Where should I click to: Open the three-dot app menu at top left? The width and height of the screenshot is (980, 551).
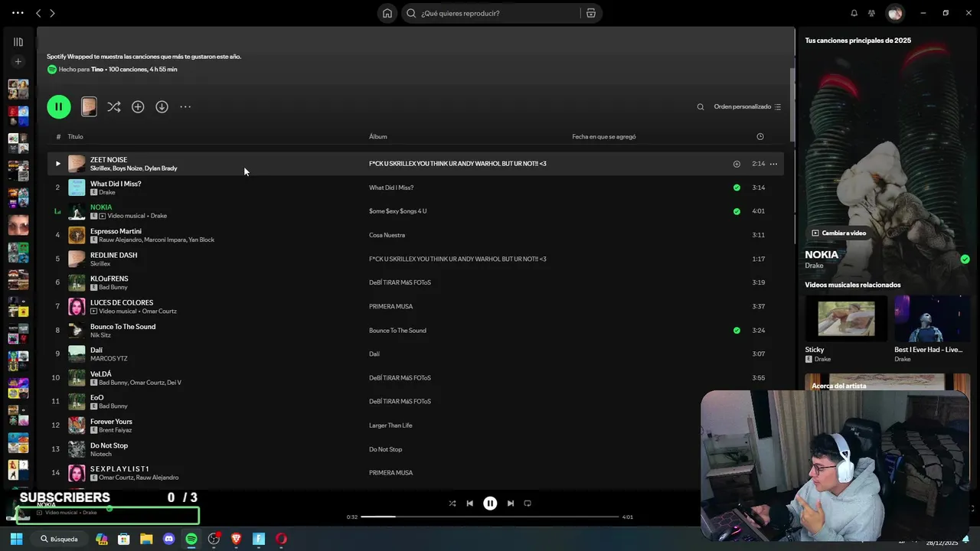[x=18, y=13]
